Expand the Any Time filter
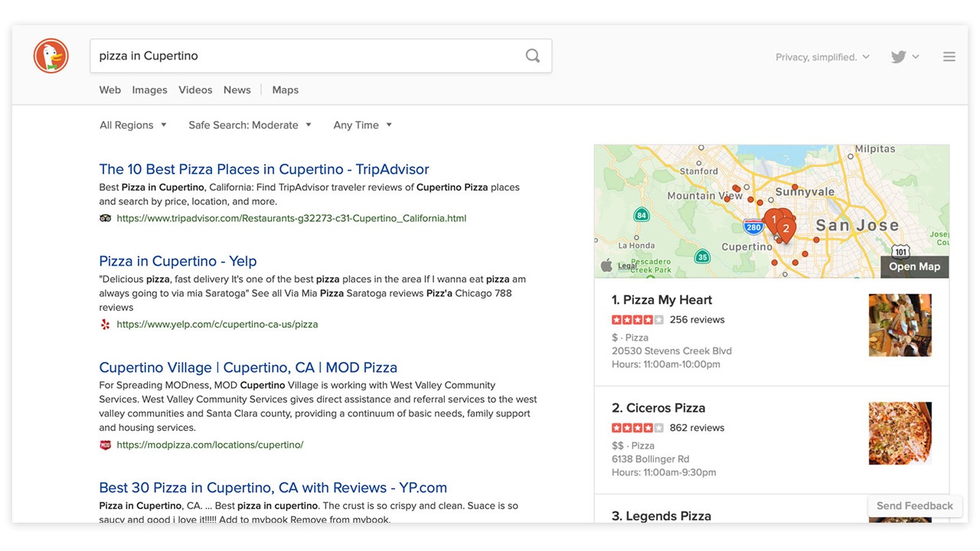The height and width of the screenshot is (551, 980). (x=362, y=126)
